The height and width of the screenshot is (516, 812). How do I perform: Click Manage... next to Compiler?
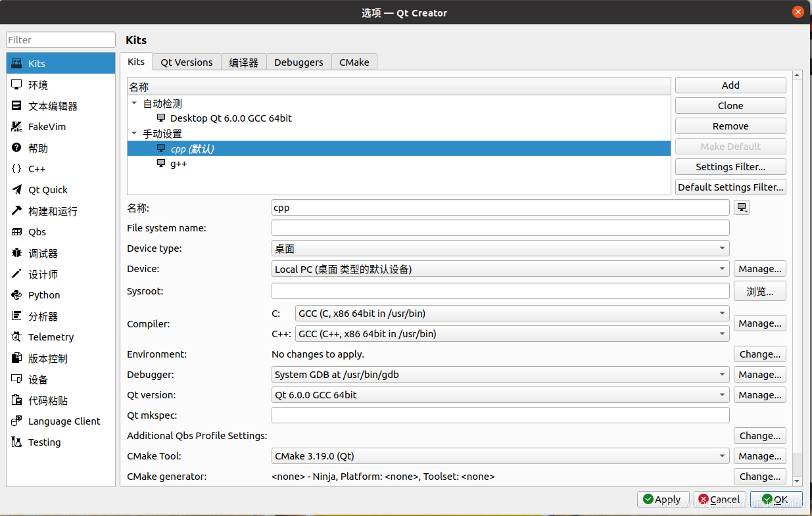[x=760, y=323]
